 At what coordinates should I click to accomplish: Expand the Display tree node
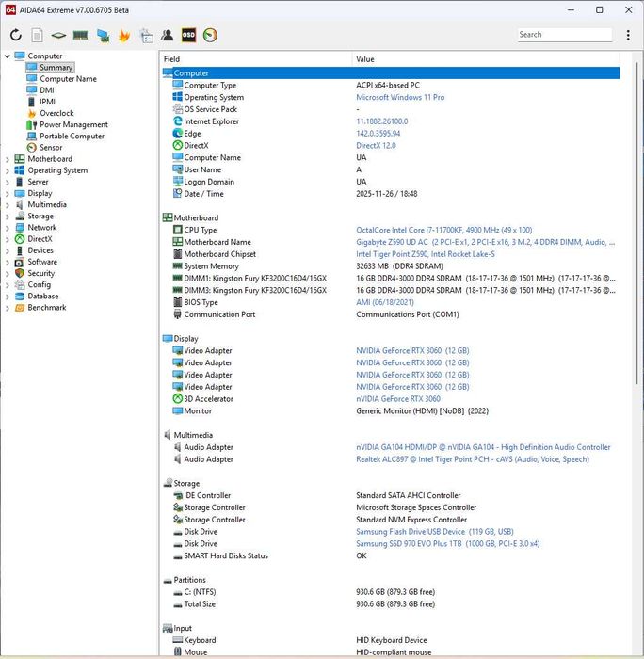[8, 193]
